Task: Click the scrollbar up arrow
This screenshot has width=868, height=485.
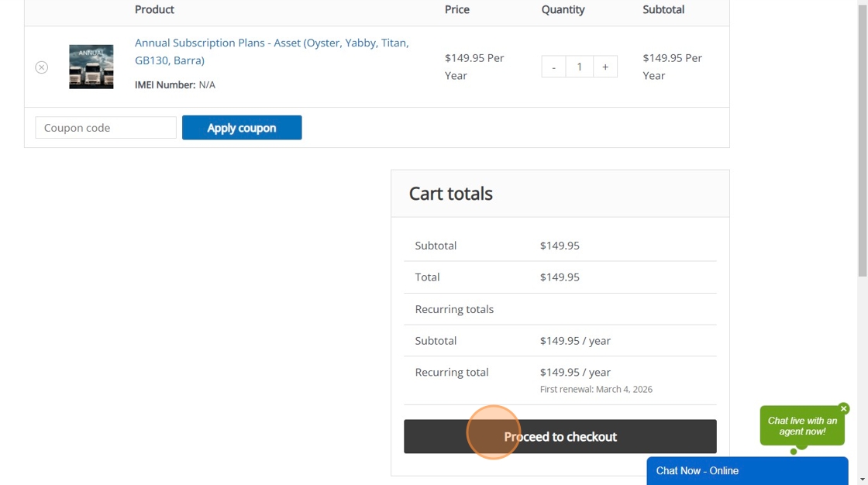Action: (x=863, y=4)
